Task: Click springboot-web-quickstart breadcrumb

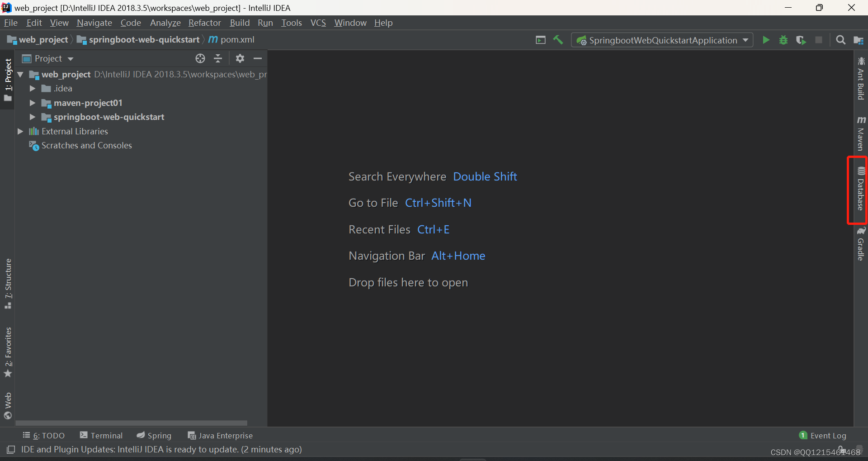Action: pyautogui.click(x=138, y=40)
